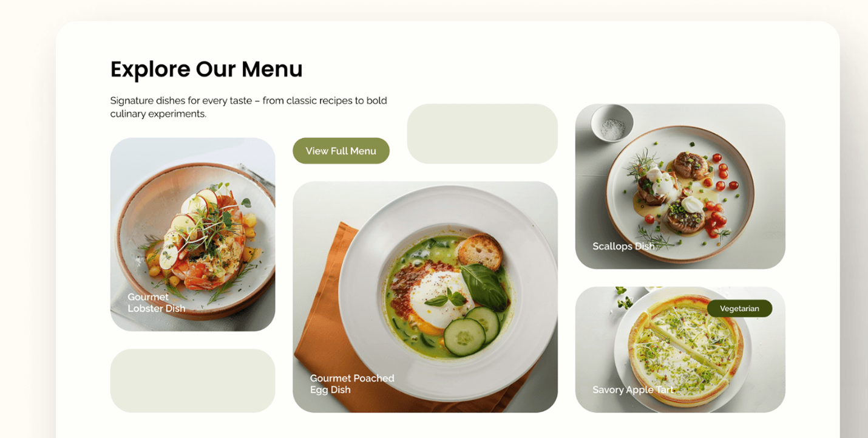Click the Scallops Dish caption label
This screenshot has width=868, height=438.
pyautogui.click(x=623, y=246)
